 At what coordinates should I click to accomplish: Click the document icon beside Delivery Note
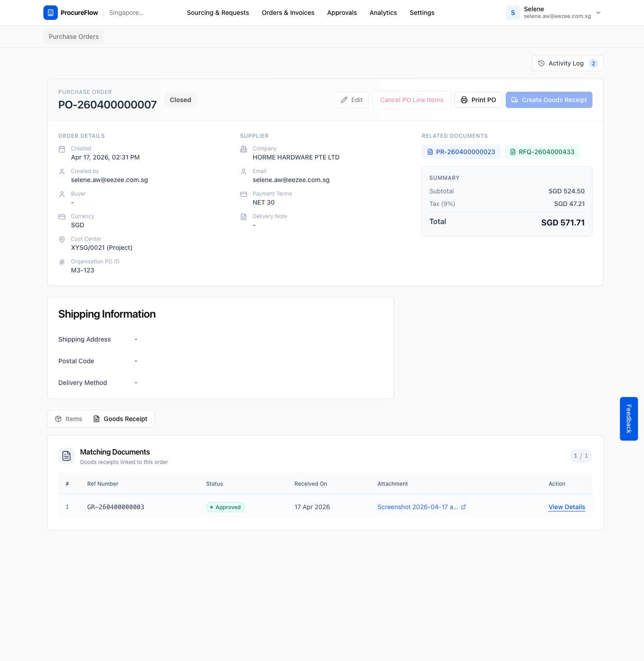(244, 217)
